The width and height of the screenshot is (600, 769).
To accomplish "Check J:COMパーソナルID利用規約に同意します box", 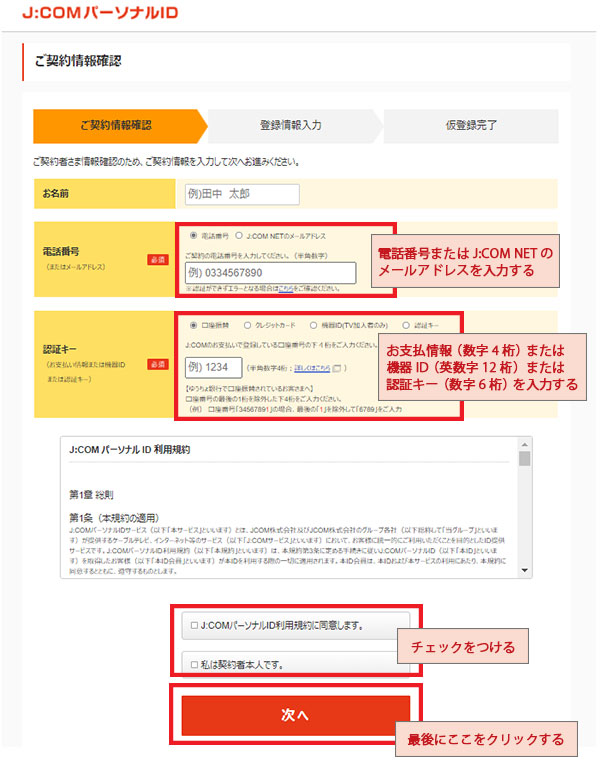I will tap(194, 625).
